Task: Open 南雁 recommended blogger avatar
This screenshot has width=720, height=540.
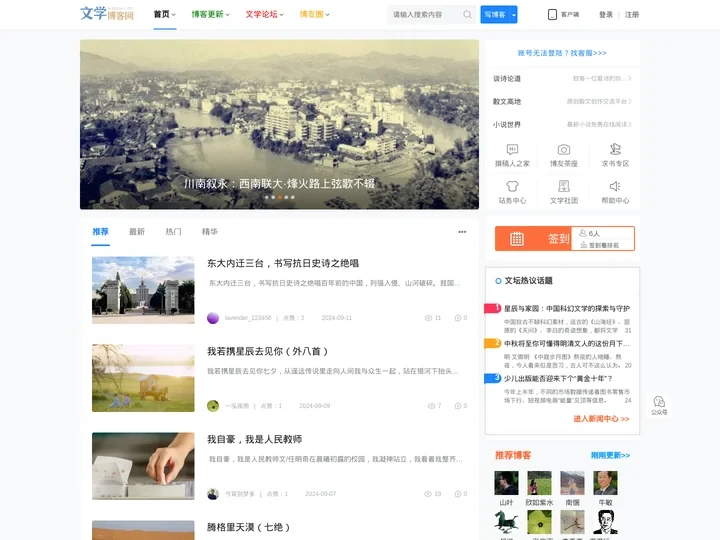Action: coord(573,483)
